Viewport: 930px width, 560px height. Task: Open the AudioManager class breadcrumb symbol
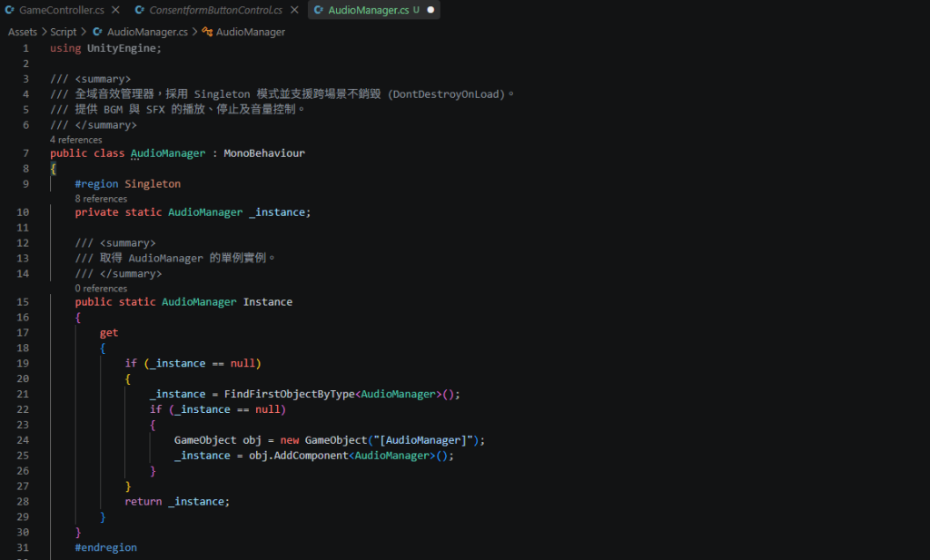[251, 32]
